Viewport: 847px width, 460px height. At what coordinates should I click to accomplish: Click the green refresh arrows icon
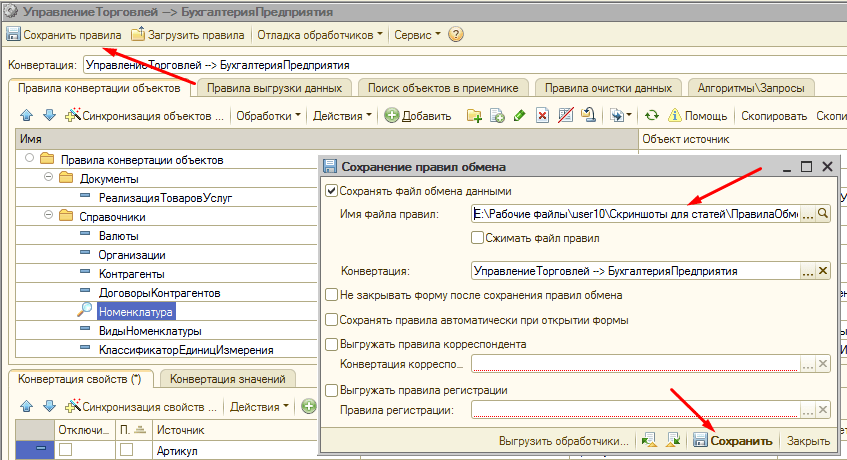(652, 116)
